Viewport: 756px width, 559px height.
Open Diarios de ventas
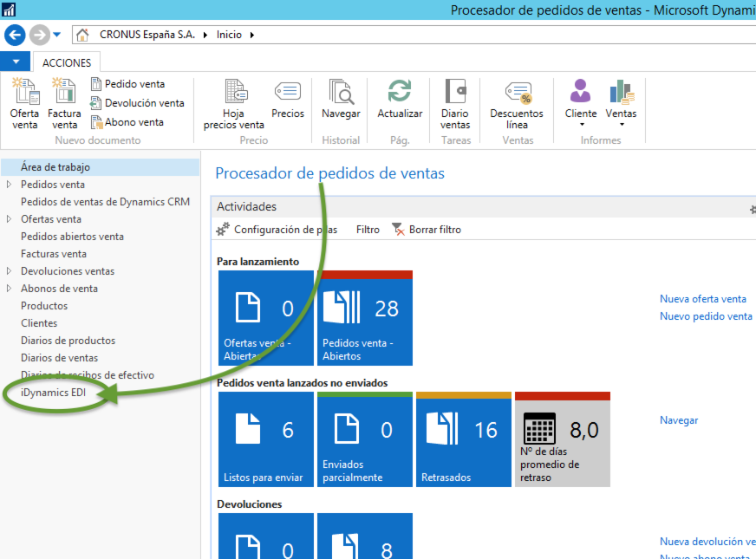click(59, 358)
